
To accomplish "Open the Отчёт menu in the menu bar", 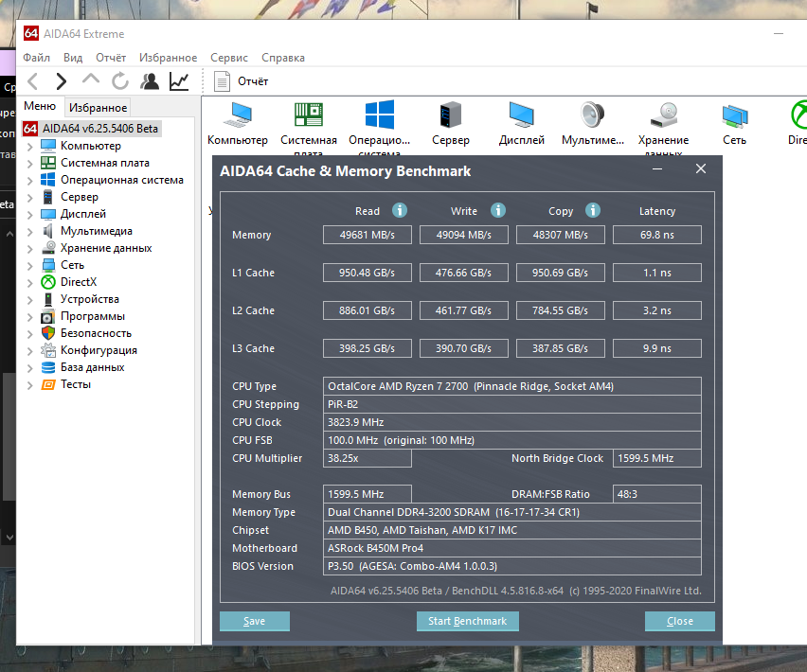I will (x=111, y=58).
